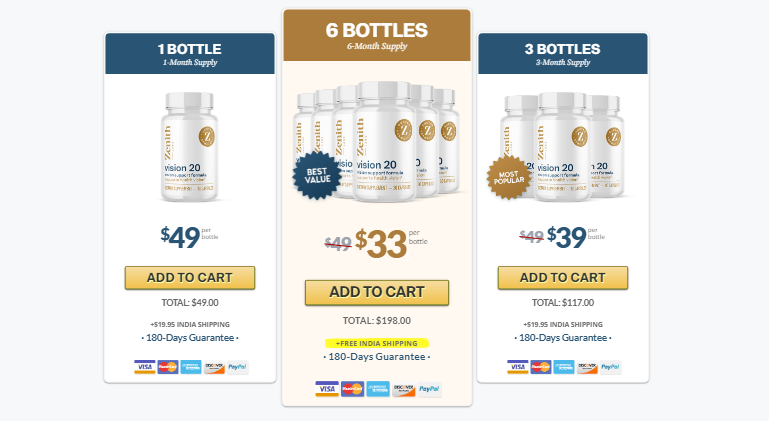Select the three bottles product image

[565, 145]
